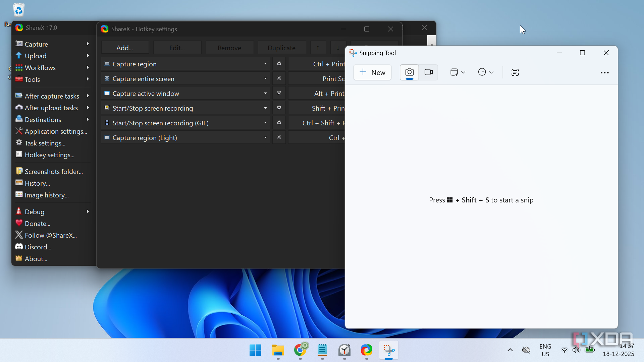Open gear settings for Capture active window
Viewport: 644px width, 362px height.
coord(279,93)
